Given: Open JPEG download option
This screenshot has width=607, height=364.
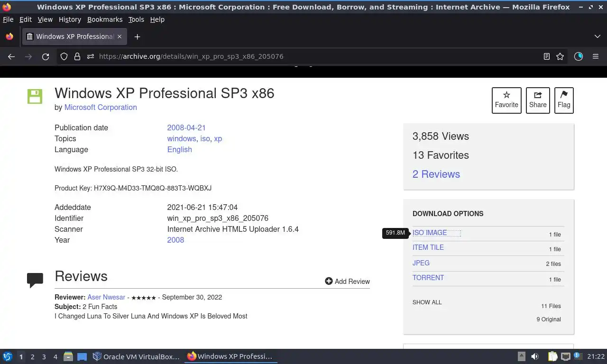Looking at the screenshot, I should [421, 263].
